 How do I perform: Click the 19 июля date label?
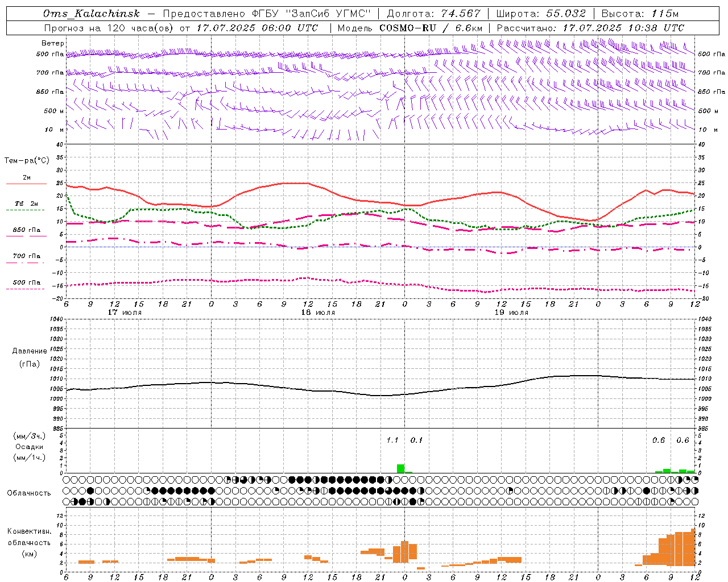(511, 313)
